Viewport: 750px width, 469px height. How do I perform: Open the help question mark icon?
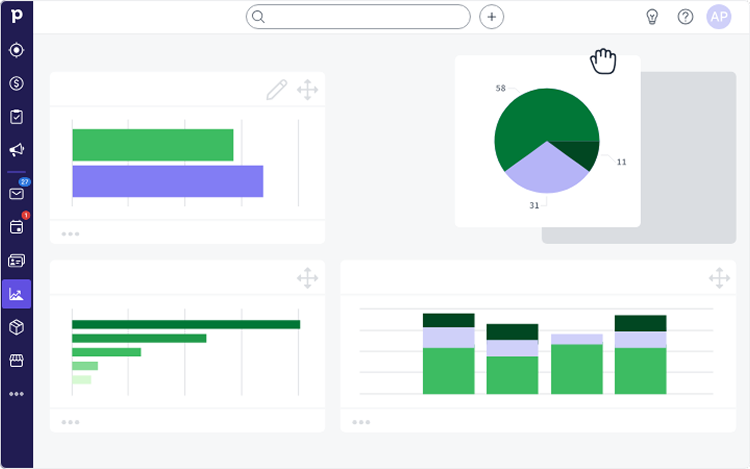pyautogui.click(x=685, y=17)
